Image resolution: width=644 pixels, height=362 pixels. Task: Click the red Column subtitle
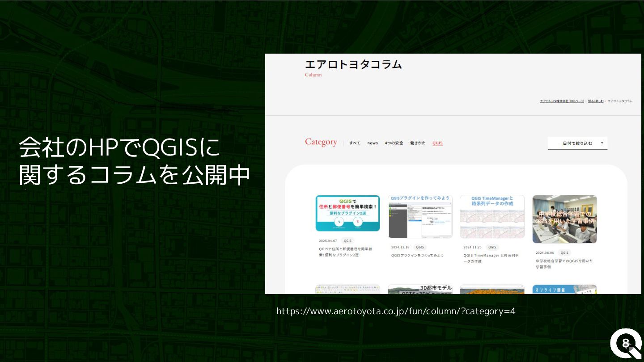(313, 75)
